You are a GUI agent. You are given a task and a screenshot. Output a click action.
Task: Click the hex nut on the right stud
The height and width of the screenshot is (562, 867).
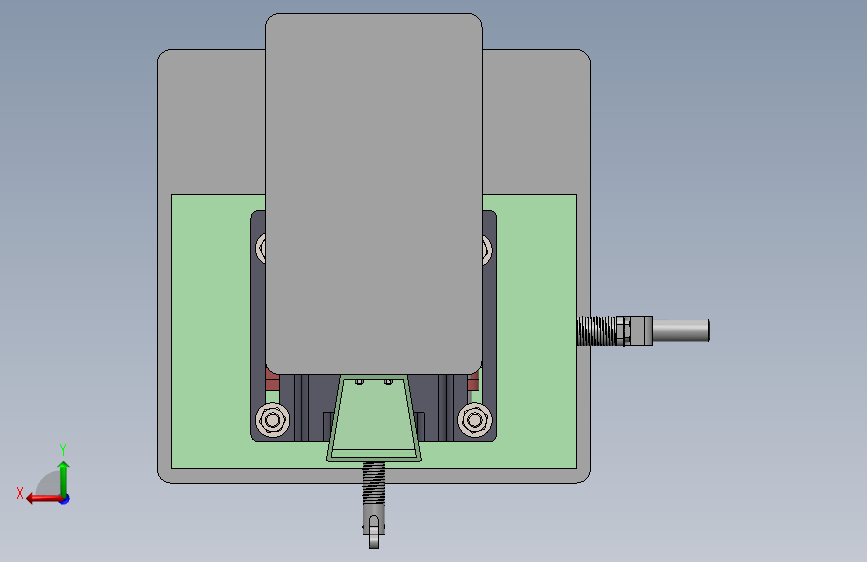pos(623,331)
